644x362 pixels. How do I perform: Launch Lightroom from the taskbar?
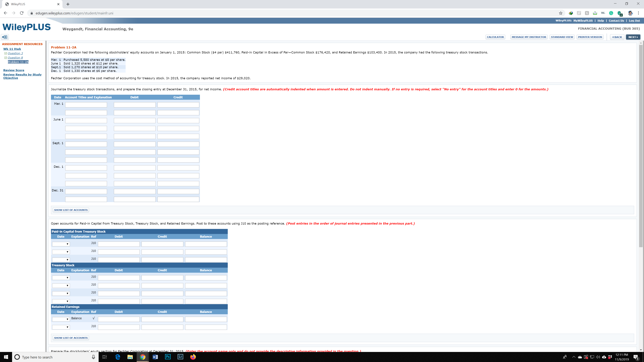click(180, 357)
